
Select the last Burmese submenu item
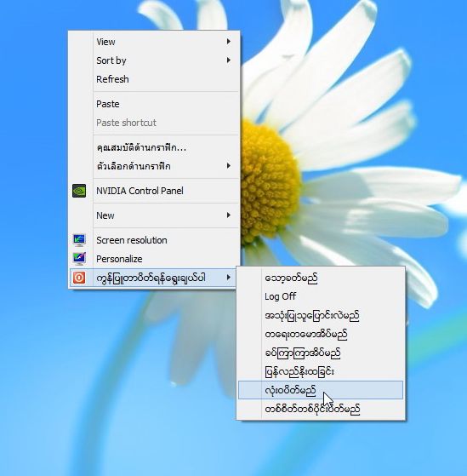tap(321, 409)
